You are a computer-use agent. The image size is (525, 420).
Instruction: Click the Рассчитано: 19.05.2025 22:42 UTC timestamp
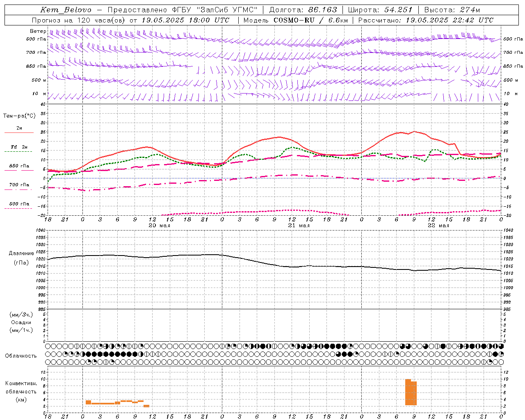pos(426,20)
